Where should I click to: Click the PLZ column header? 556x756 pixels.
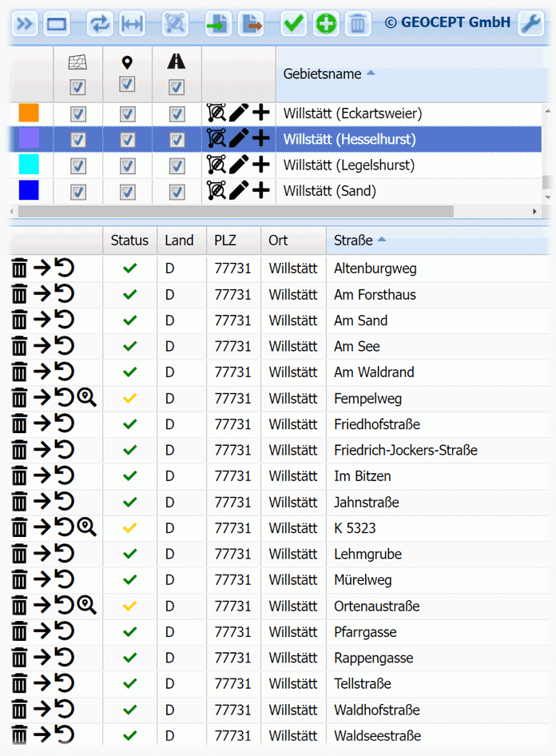[226, 241]
